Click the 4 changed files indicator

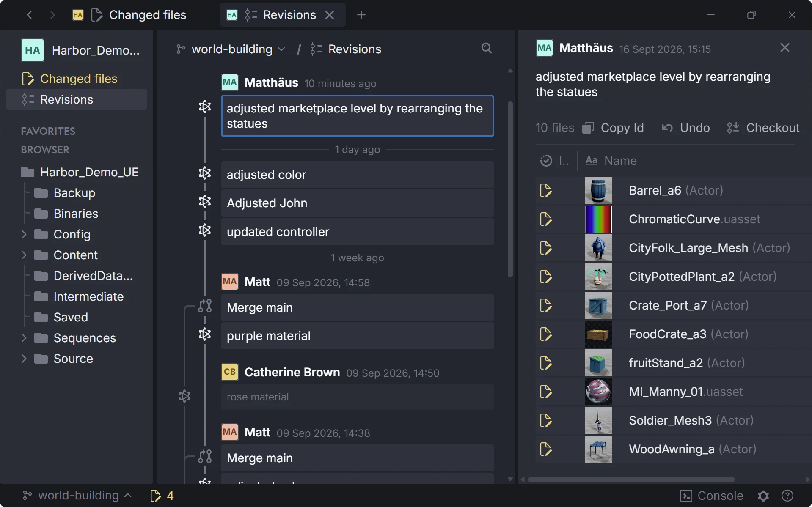162,495
